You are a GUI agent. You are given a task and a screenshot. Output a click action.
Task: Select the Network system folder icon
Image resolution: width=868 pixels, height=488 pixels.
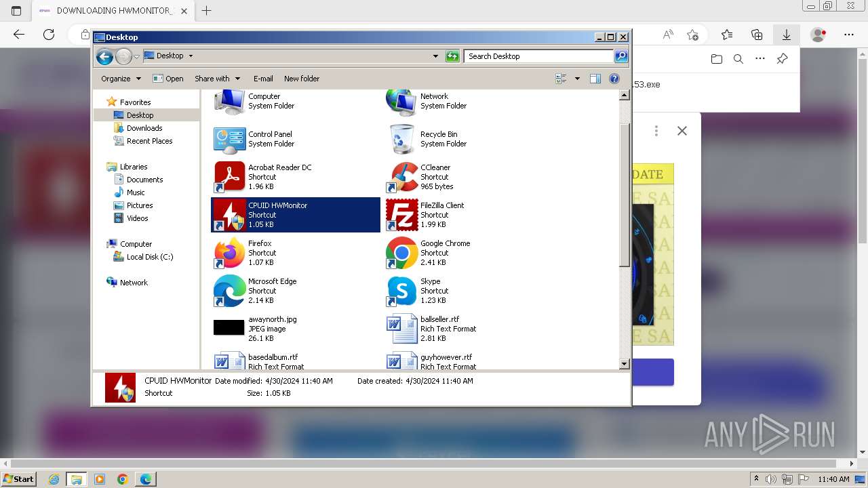coord(401,102)
